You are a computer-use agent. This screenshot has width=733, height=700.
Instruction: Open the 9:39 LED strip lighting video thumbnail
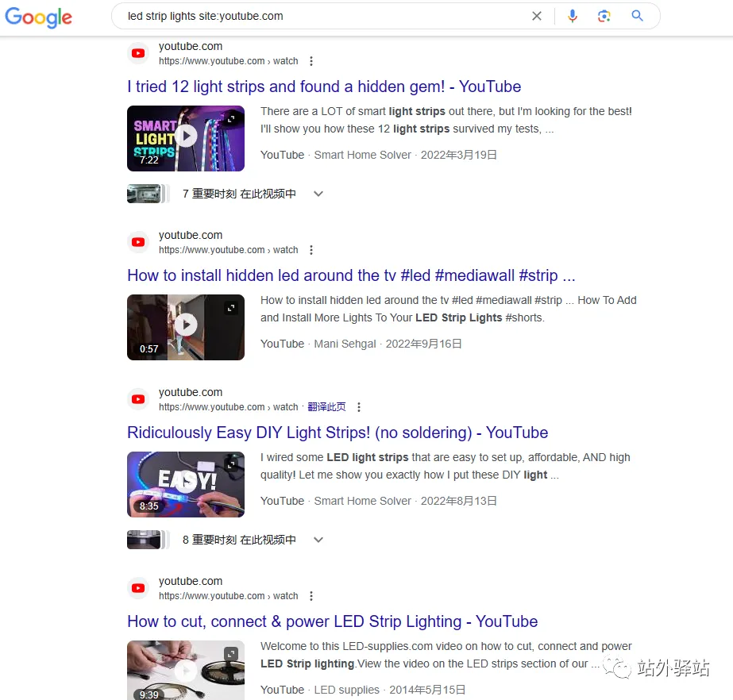pyautogui.click(x=186, y=670)
